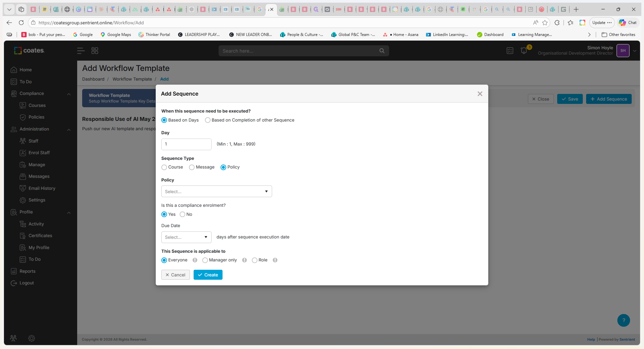Screen dimensions: 644x349
Task: Open browser Copilot Chat button
Action: click(628, 23)
